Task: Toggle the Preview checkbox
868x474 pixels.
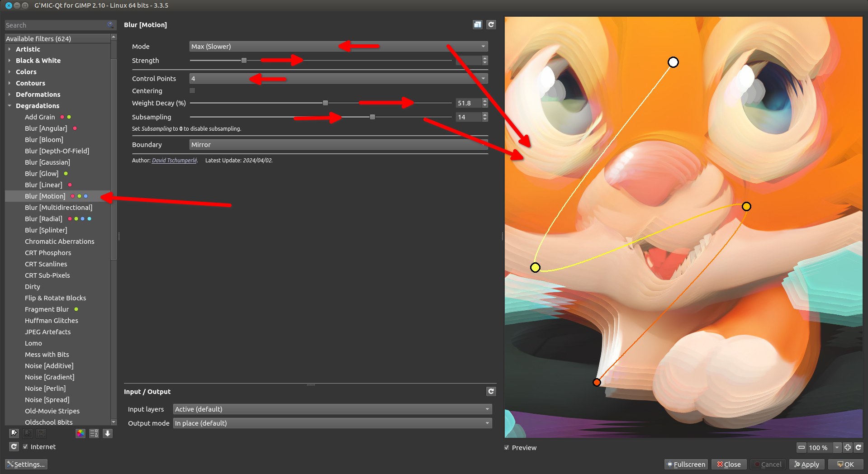Action: (507, 447)
